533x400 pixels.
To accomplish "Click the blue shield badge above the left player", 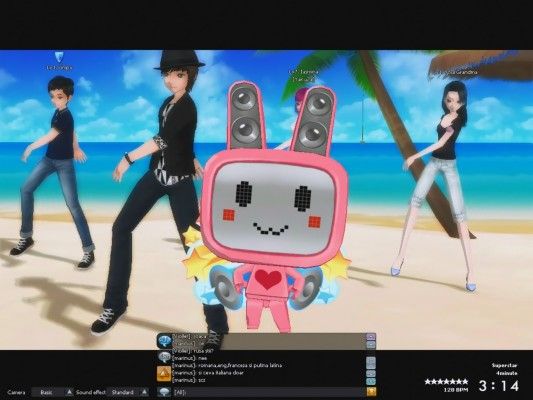I will pos(59,57).
